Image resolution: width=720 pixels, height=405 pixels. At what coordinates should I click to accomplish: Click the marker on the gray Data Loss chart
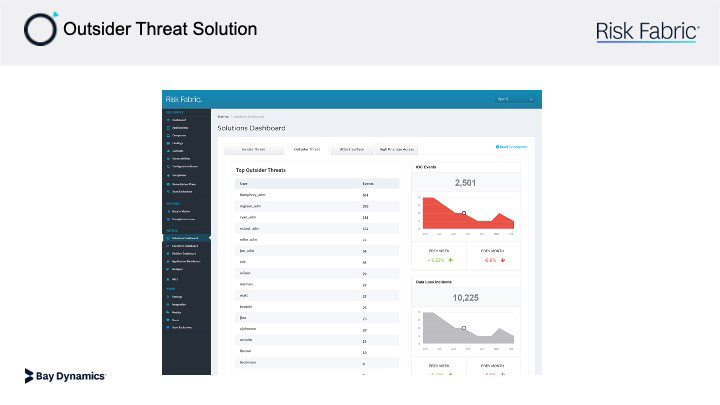pyautogui.click(x=464, y=328)
